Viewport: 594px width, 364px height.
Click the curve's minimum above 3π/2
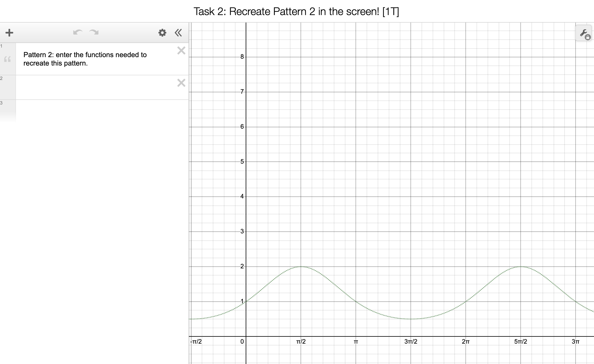point(411,319)
